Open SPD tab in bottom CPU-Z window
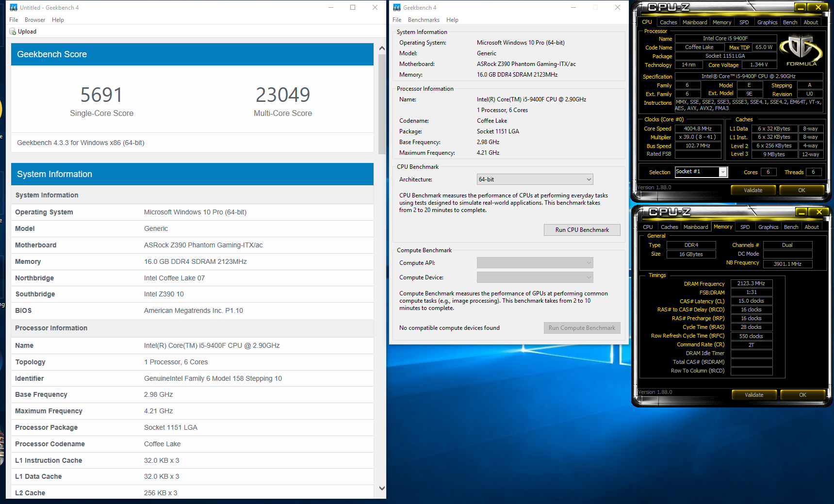Screen dimensions: 834x504 (x=745, y=227)
